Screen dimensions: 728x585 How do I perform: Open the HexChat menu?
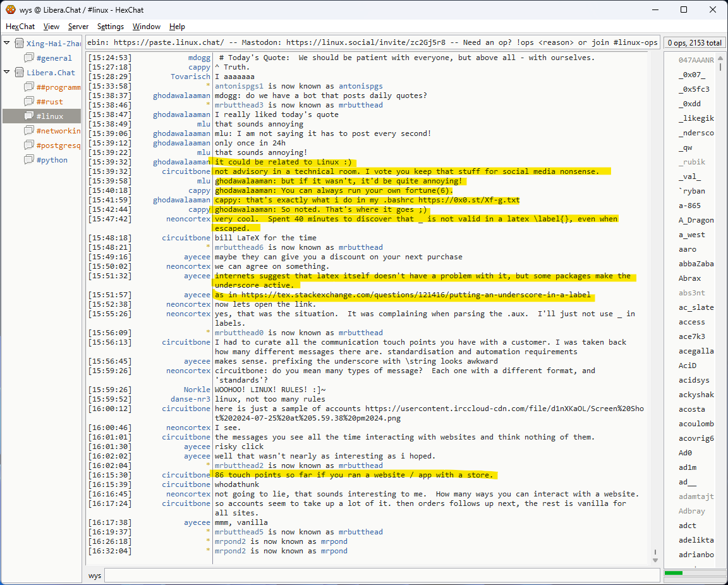tap(20, 27)
